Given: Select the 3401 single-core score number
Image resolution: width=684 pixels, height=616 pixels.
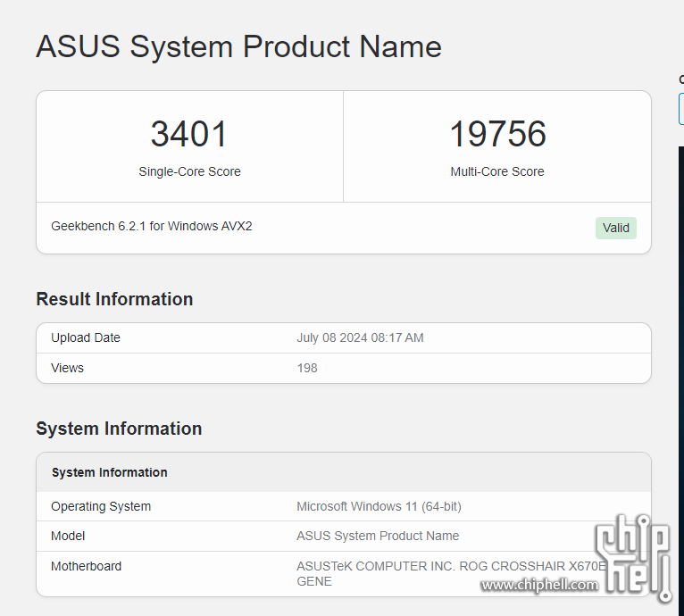Looking at the screenshot, I should click(x=189, y=134).
